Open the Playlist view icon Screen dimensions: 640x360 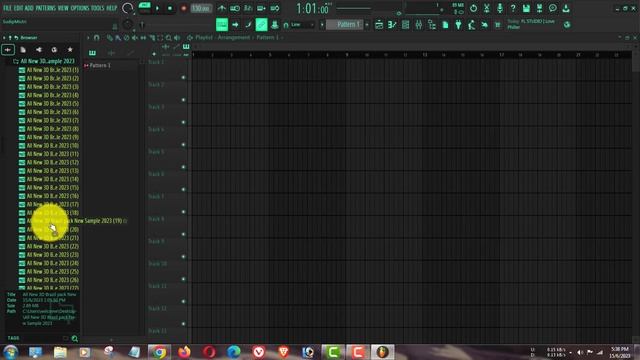click(379, 25)
